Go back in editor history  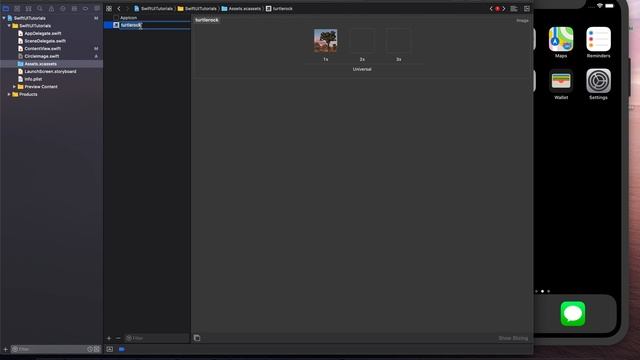click(x=119, y=9)
